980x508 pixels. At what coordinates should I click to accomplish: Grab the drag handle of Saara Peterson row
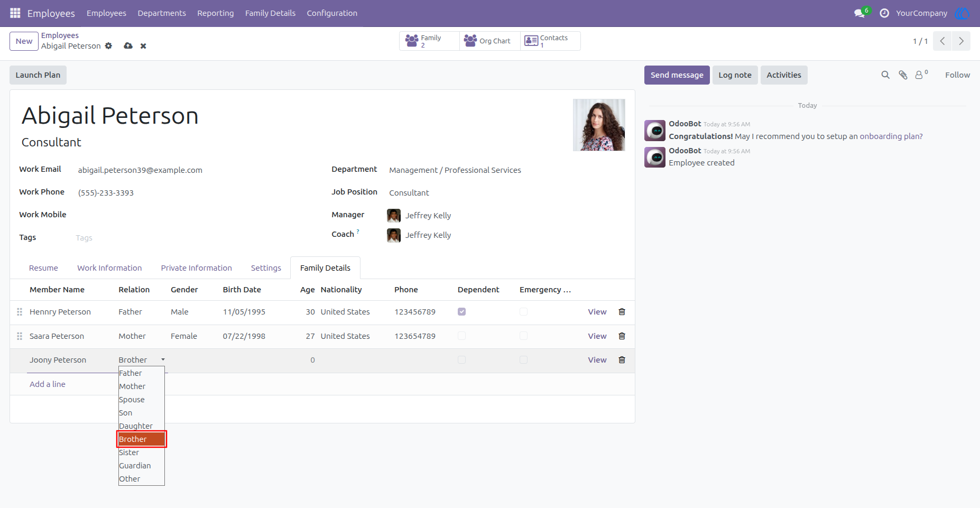coord(20,336)
